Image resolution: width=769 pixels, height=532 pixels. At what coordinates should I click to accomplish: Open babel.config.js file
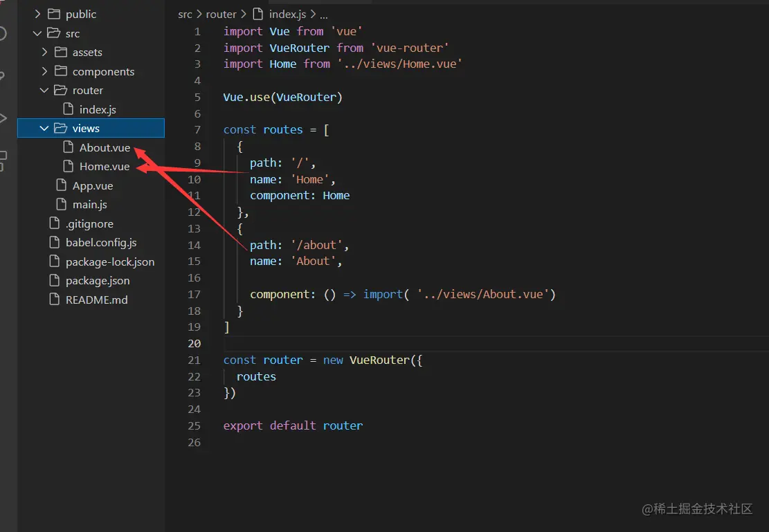101,243
